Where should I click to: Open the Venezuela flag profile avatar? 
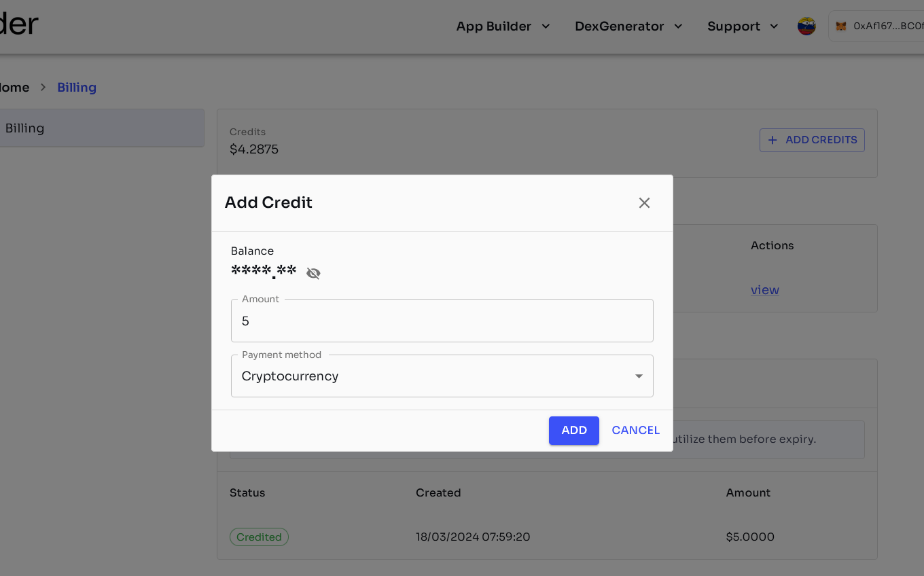click(x=806, y=26)
